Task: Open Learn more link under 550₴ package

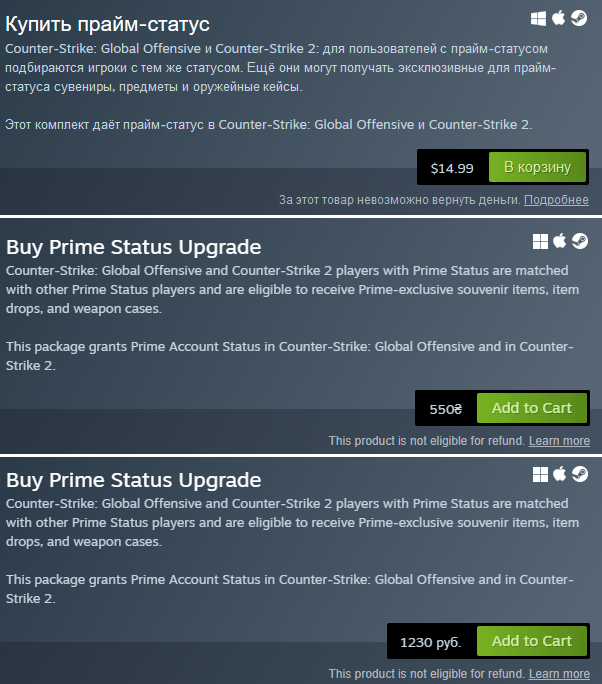Action: coord(559,441)
